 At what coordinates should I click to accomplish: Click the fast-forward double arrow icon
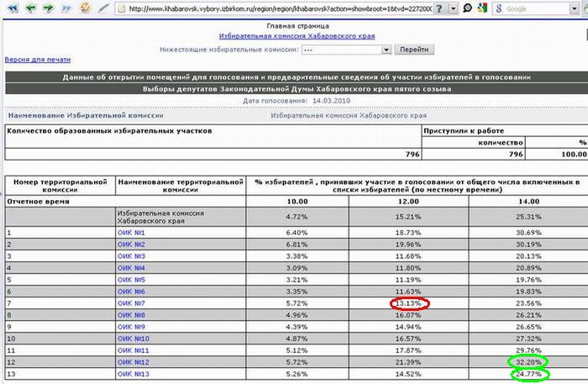point(66,8)
